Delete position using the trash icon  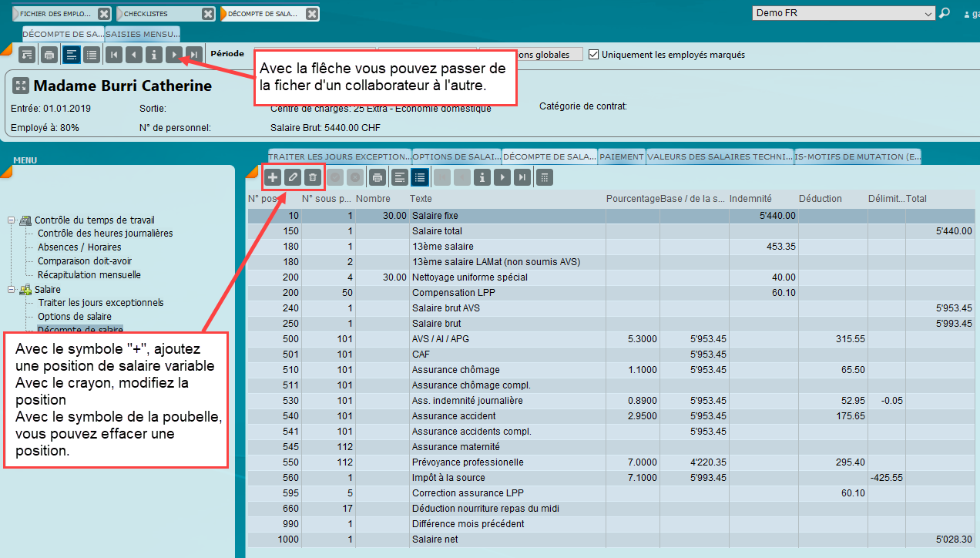(312, 177)
